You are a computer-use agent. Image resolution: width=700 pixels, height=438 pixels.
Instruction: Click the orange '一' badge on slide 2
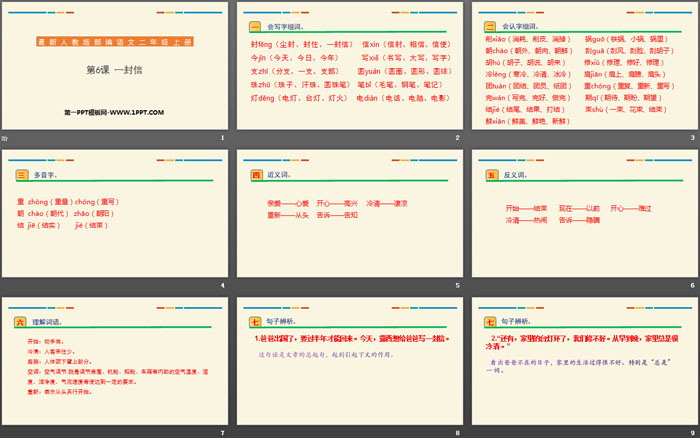(x=254, y=25)
